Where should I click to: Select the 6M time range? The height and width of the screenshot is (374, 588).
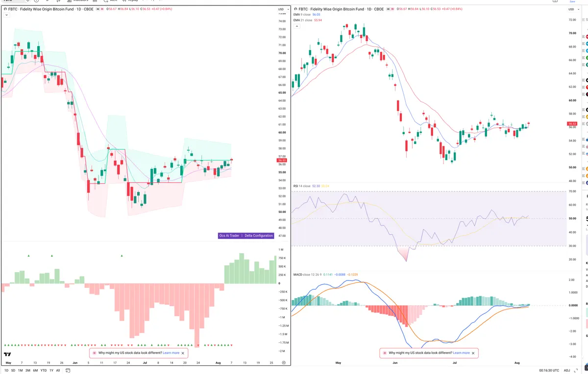35,370
